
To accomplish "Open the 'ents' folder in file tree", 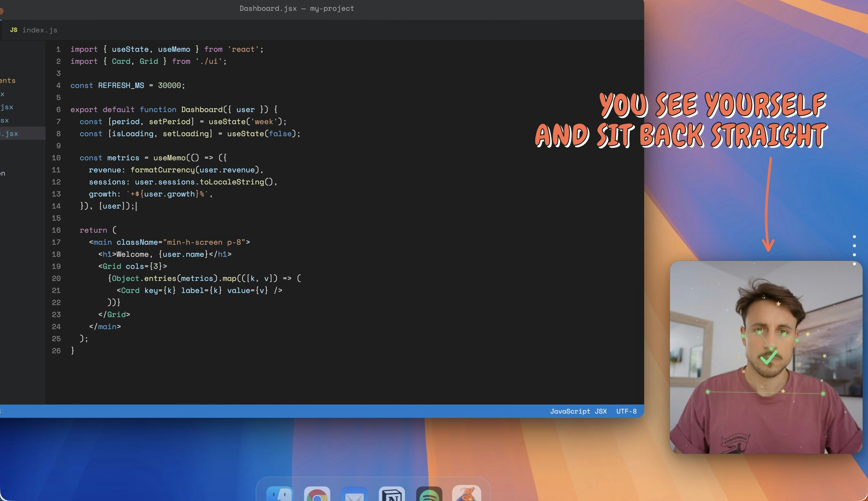I will tap(8, 80).
